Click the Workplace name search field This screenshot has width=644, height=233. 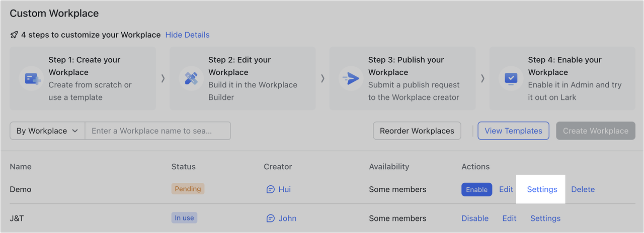(x=157, y=131)
